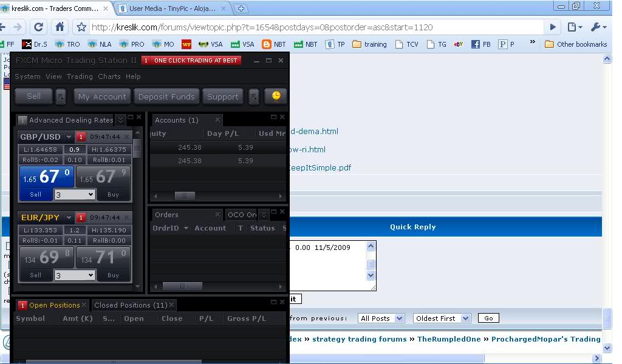Switch to User Media - TinyPic browser tab
Screen dimensions: 622x364
click(173, 8)
